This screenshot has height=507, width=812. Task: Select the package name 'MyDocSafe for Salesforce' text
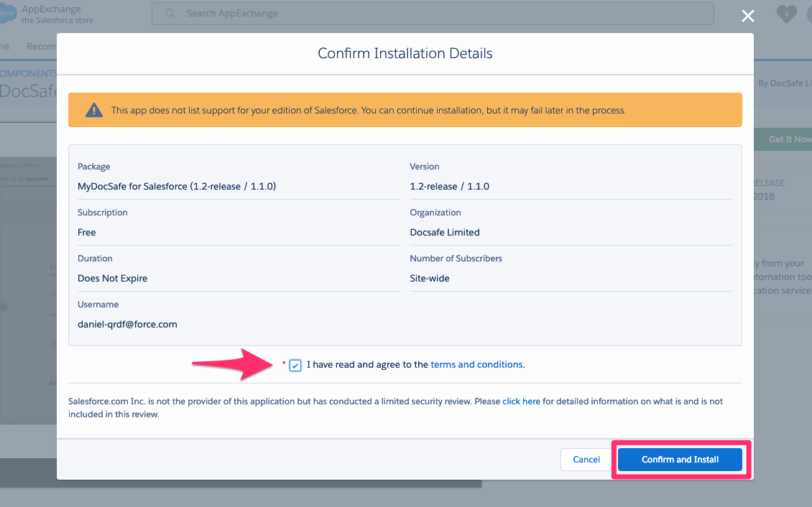click(177, 186)
